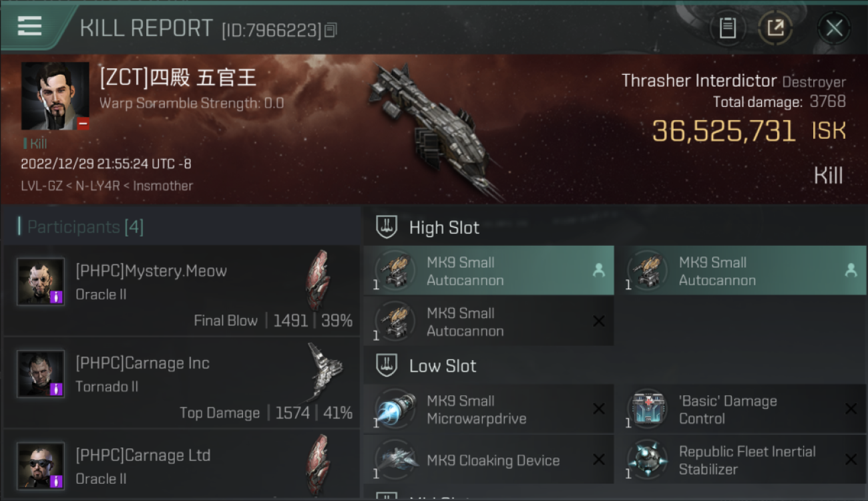Open the Thrasher Interdictor ship name
The width and height of the screenshot is (868, 501).
pos(699,81)
